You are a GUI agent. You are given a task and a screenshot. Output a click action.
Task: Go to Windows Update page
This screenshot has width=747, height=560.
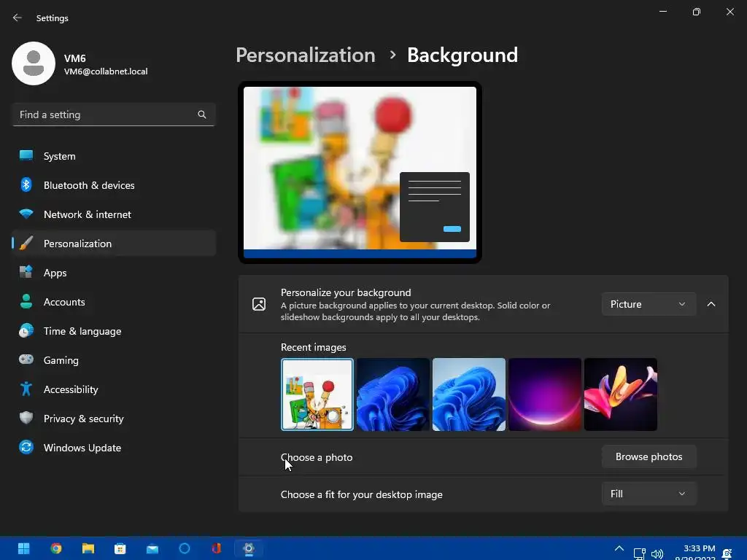point(114,448)
